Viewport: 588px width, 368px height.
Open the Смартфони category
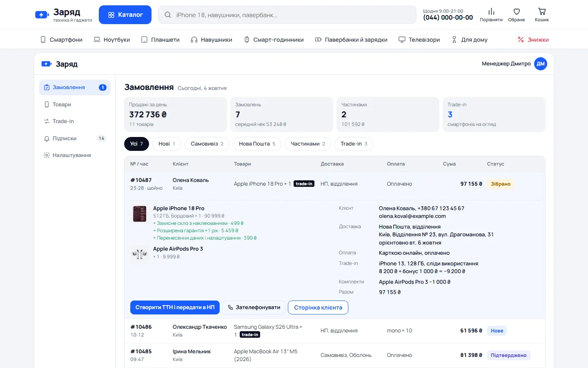coord(61,40)
